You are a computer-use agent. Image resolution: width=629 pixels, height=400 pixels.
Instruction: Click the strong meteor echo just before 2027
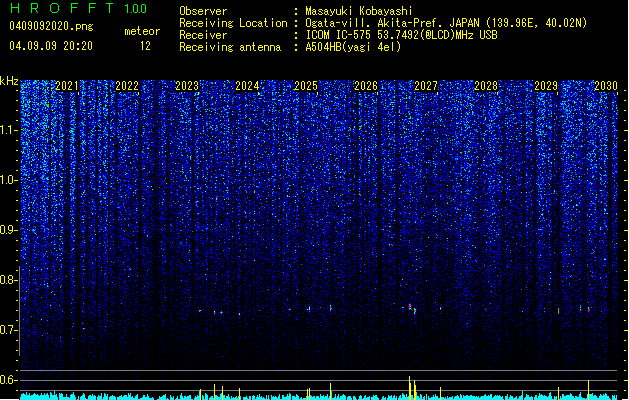pos(410,307)
